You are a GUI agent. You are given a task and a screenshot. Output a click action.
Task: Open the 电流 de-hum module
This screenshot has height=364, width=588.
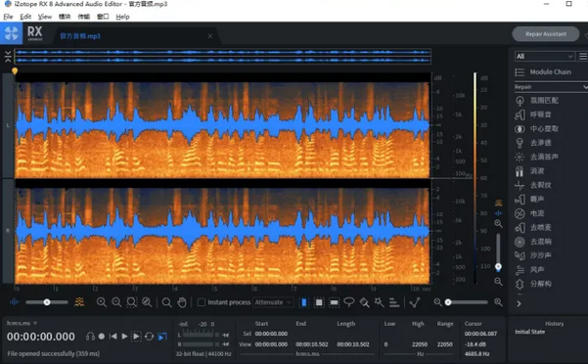tap(529, 213)
